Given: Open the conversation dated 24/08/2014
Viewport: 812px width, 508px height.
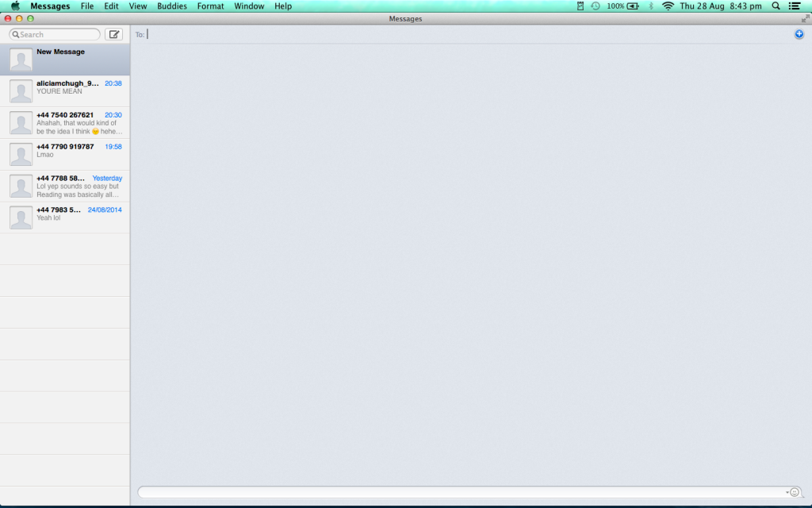Looking at the screenshot, I should click(65, 217).
